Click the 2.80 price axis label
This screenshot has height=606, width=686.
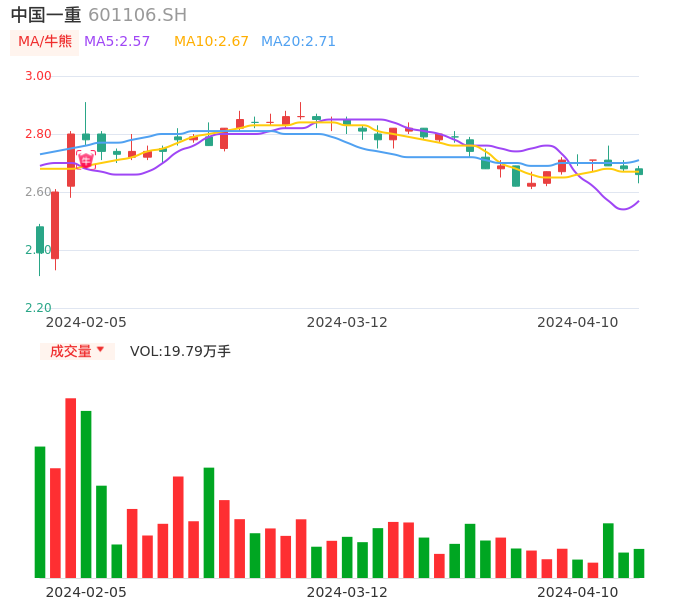pos(38,134)
